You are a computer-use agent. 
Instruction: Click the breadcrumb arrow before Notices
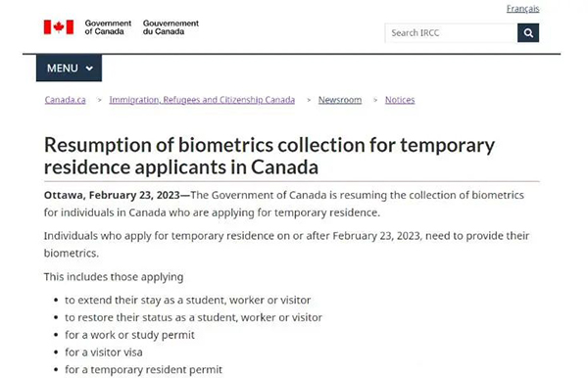click(375, 100)
